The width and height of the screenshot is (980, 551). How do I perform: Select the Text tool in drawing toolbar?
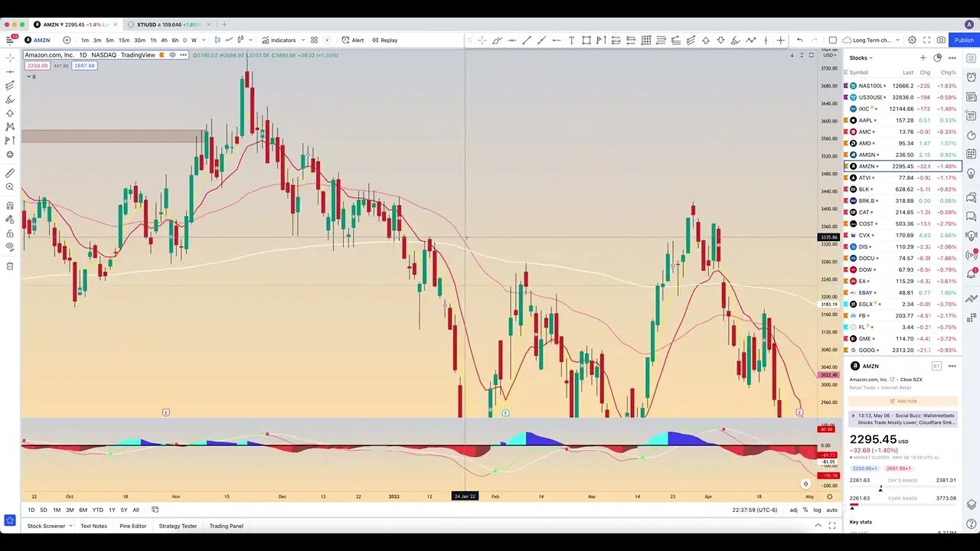pos(571,40)
